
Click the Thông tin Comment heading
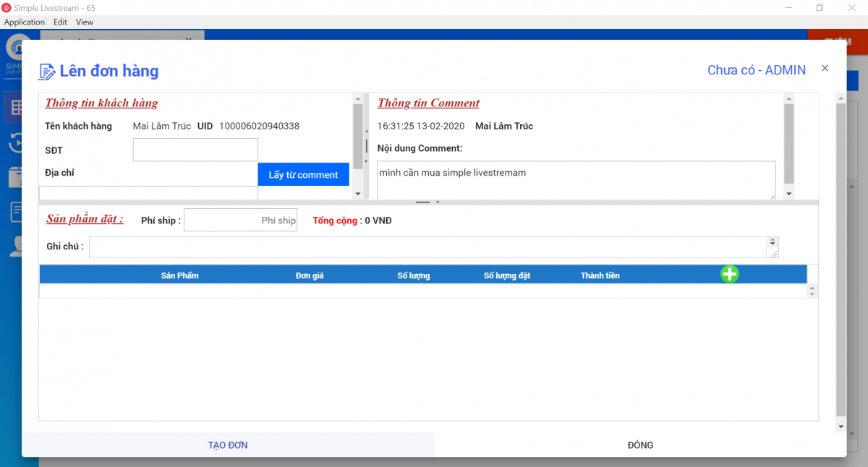428,103
